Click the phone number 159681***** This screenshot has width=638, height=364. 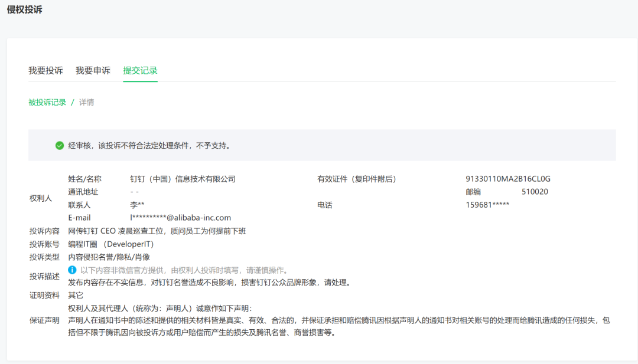487,205
